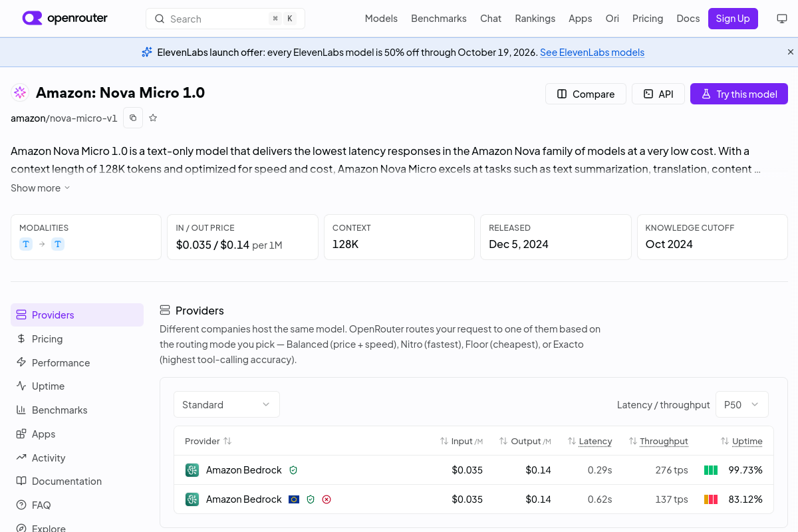Jump to the FAQ sidebar section
798x532 pixels.
(77, 505)
